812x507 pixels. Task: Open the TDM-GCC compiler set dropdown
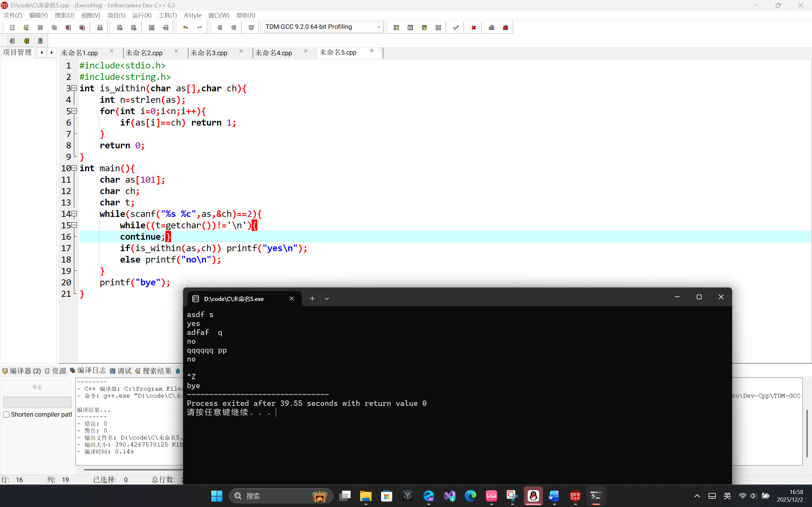tap(379, 27)
